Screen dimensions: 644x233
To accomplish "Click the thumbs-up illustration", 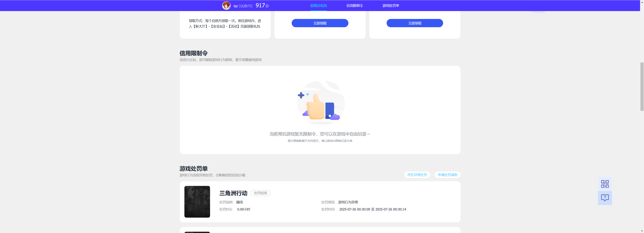I will (x=320, y=103).
